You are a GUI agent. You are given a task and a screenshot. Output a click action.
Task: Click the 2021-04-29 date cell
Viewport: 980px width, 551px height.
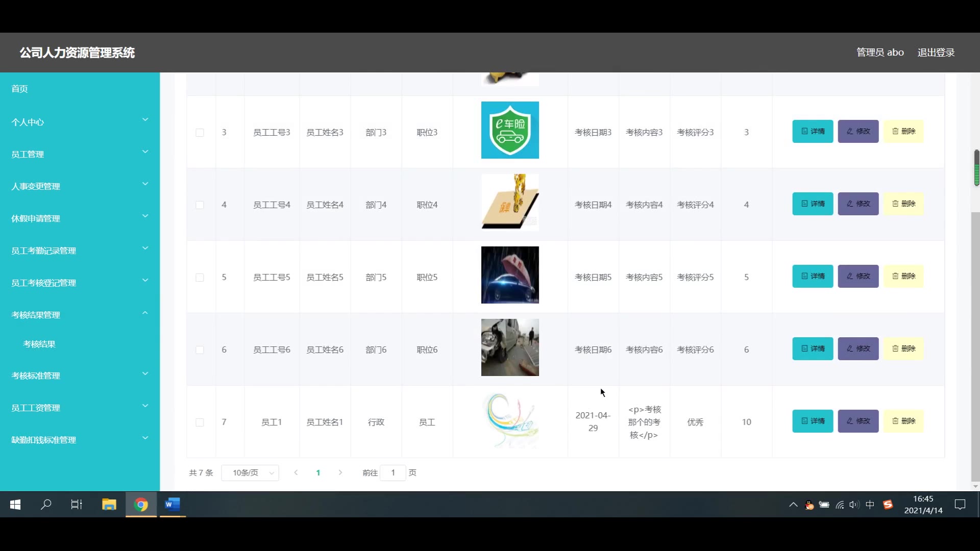coord(593,421)
